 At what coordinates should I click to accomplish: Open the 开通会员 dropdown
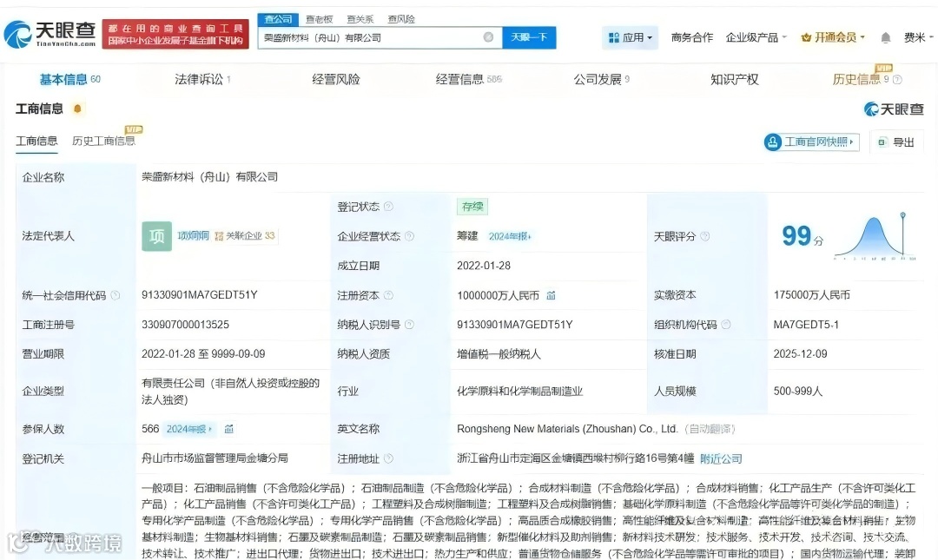[833, 37]
